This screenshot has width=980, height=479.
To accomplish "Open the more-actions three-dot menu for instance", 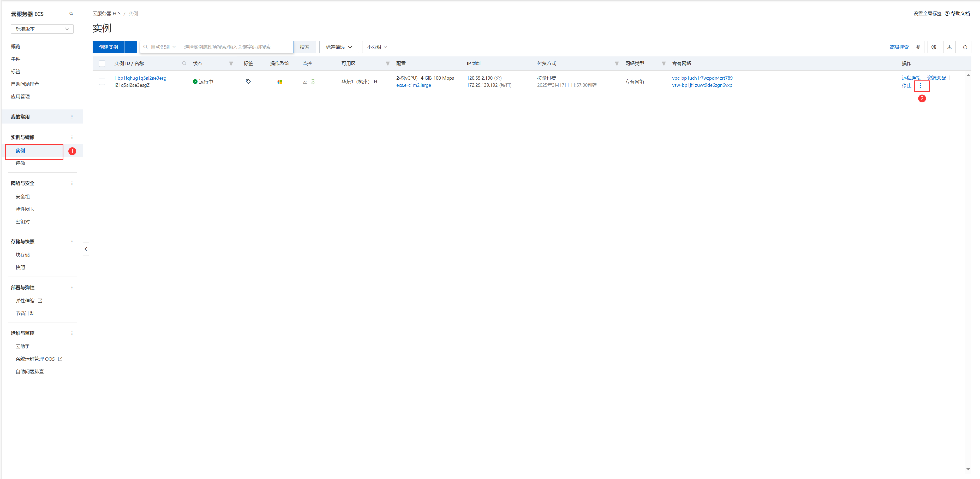I will [920, 86].
